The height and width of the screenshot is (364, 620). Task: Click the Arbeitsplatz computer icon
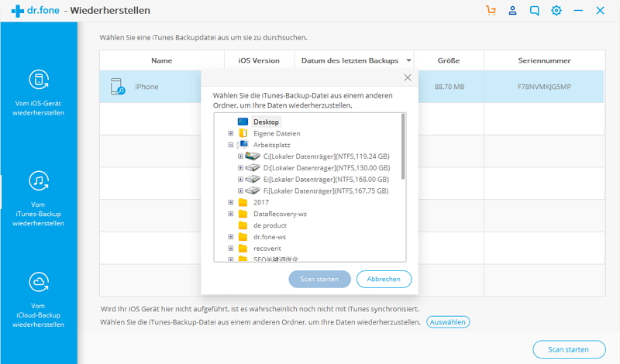click(243, 145)
